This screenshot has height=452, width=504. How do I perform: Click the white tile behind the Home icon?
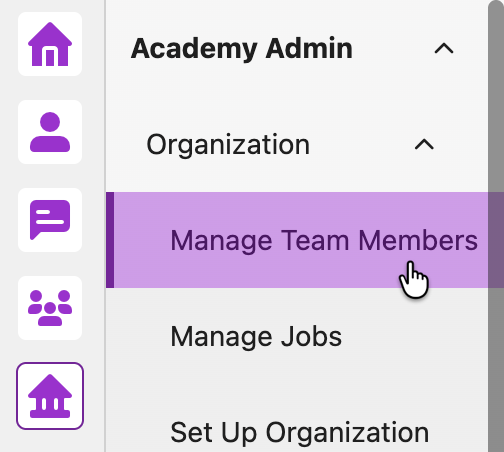point(50,44)
